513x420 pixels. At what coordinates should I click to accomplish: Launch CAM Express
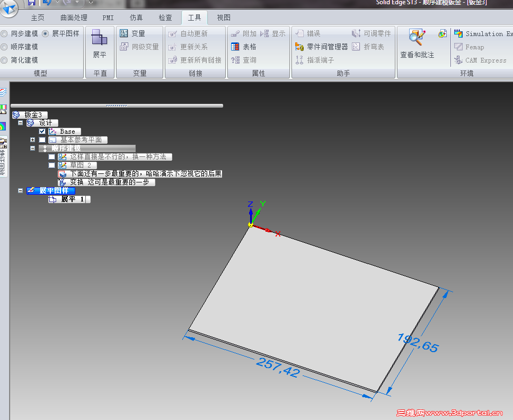click(480, 60)
